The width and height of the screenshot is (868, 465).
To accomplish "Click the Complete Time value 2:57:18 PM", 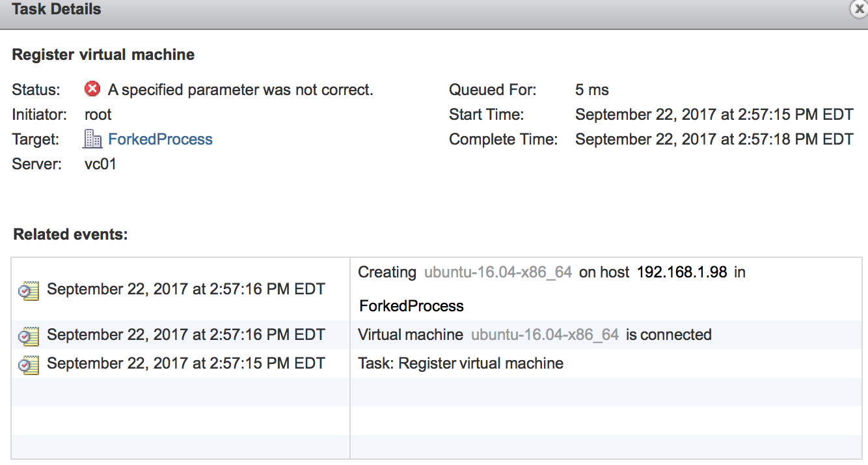I will coord(714,139).
